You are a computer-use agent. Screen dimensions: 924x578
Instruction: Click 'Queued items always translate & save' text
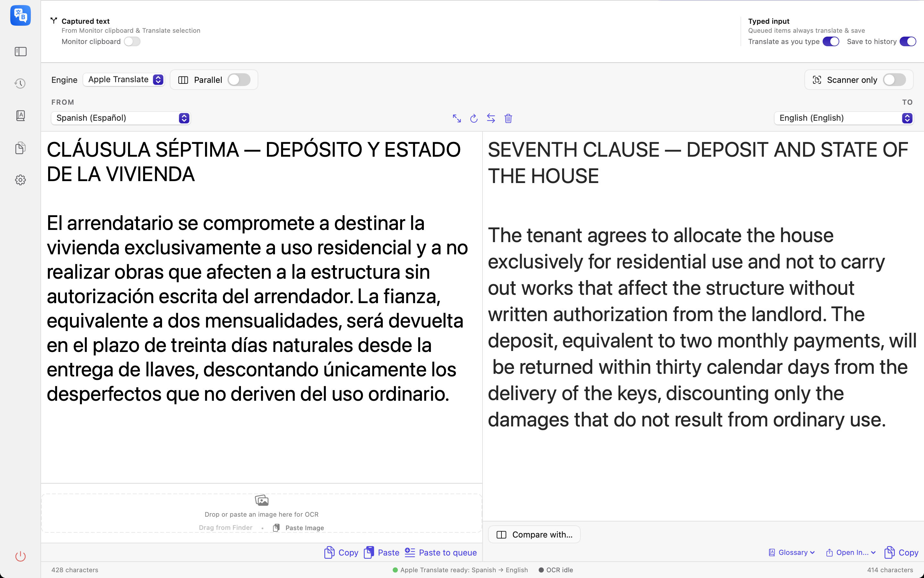click(806, 31)
